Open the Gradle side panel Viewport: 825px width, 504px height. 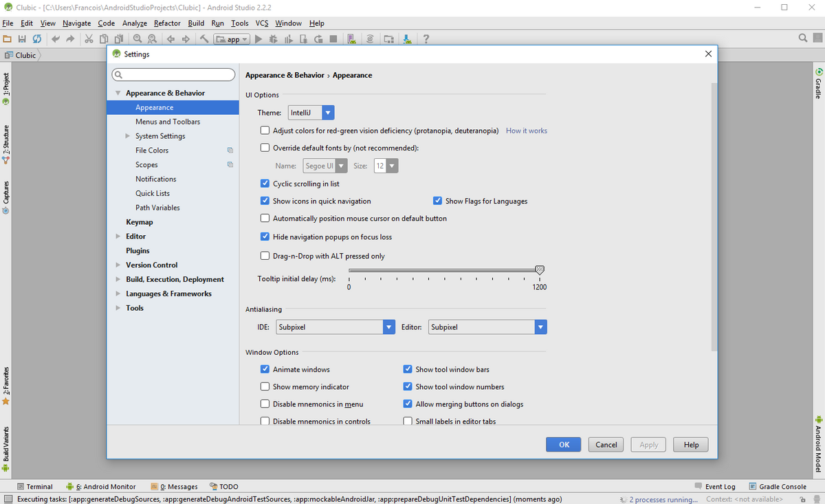point(819,84)
